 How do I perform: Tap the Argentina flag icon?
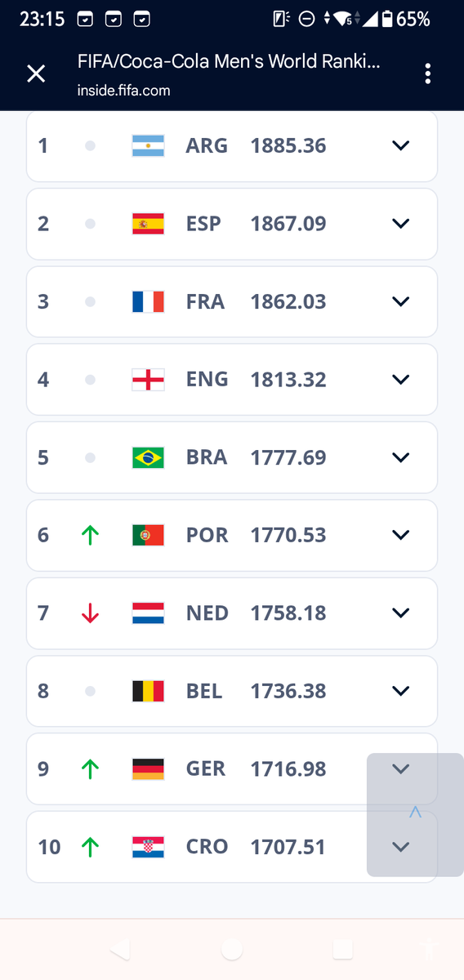(148, 146)
